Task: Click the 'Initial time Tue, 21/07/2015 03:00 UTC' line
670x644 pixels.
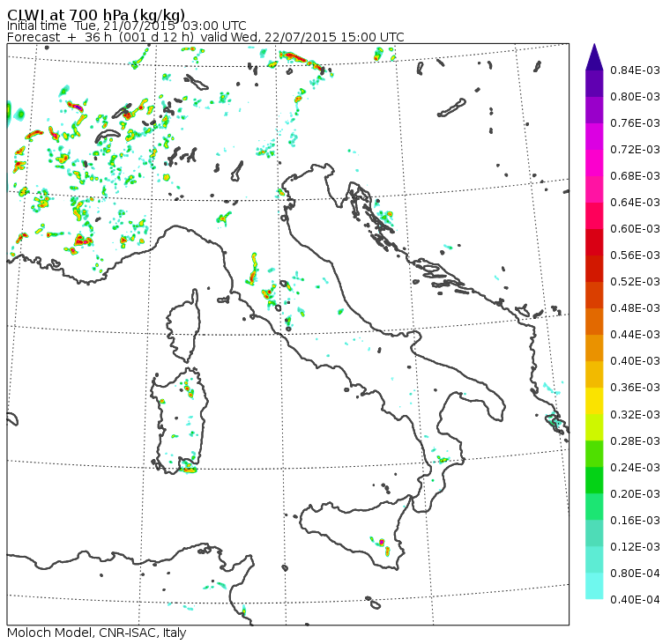Action: click(x=126, y=26)
